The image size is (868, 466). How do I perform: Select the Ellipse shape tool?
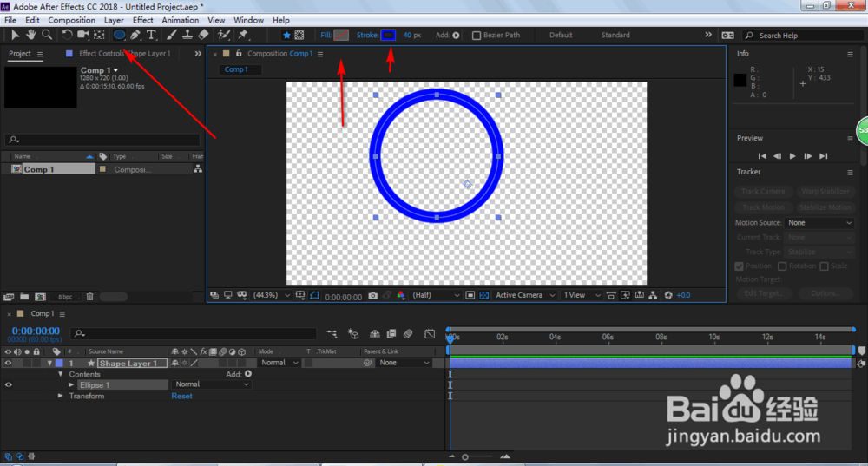(x=119, y=35)
